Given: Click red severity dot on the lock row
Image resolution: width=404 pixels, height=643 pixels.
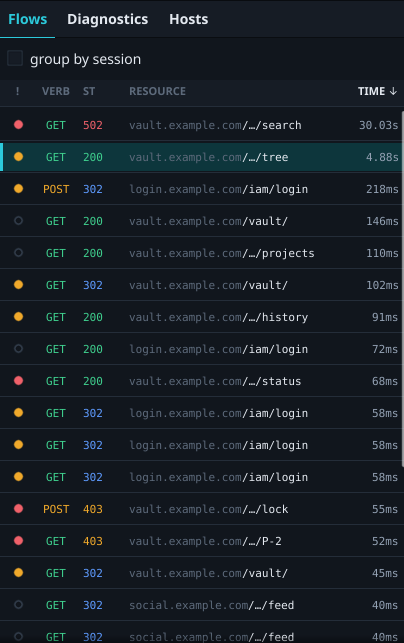Looking at the screenshot, I should coord(18,508).
